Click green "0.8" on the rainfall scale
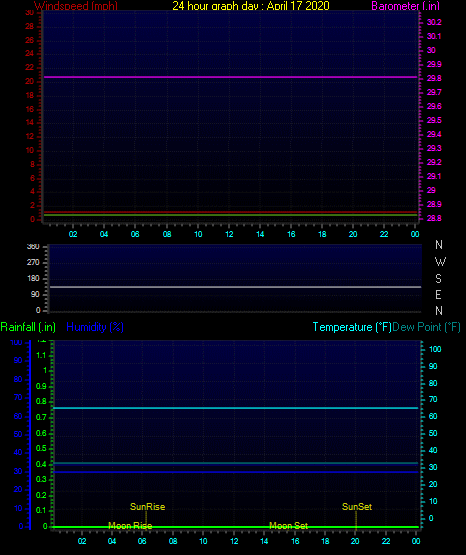The height and width of the screenshot is (555, 466). [x=41, y=401]
